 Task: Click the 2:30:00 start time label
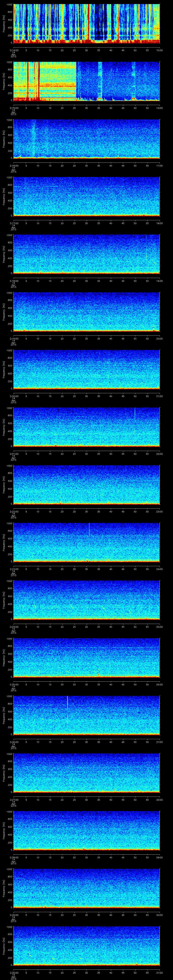pos(14,972)
